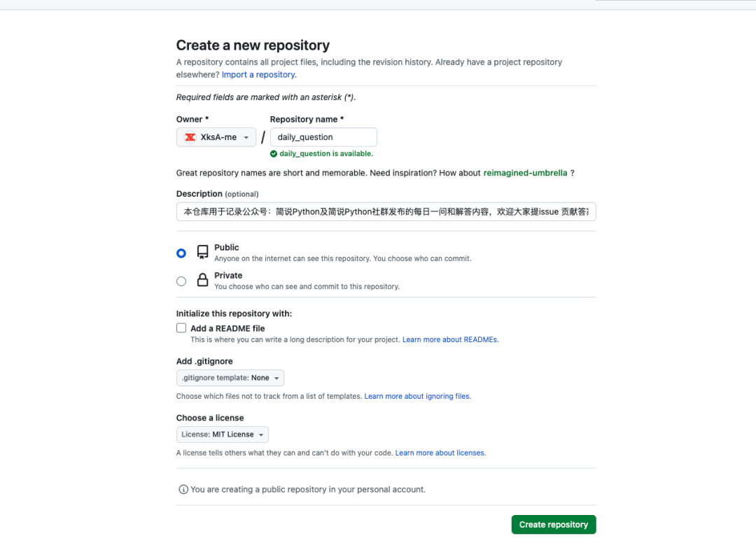
Task: Select the Public radio button
Action: [x=181, y=253]
